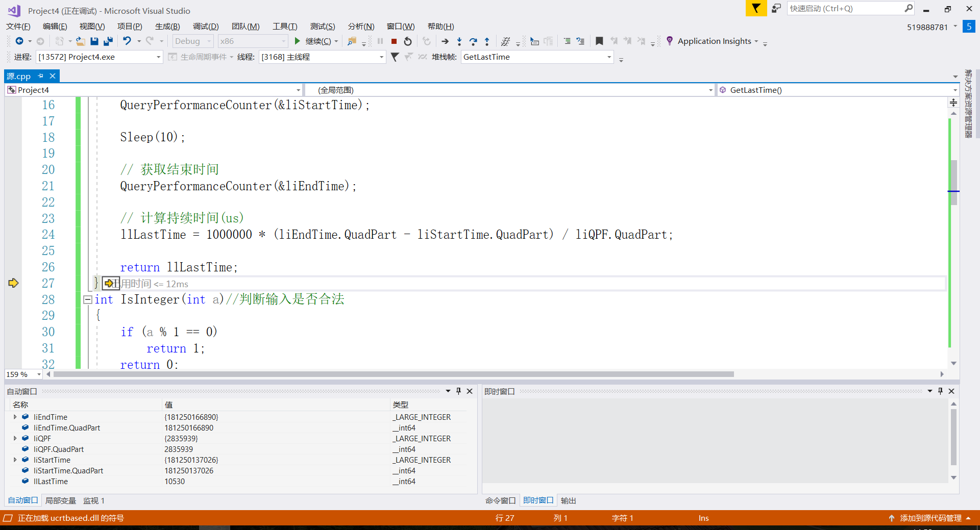Close the 源.cpp document tab
980x530 pixels.
click(x=53, y=76)
